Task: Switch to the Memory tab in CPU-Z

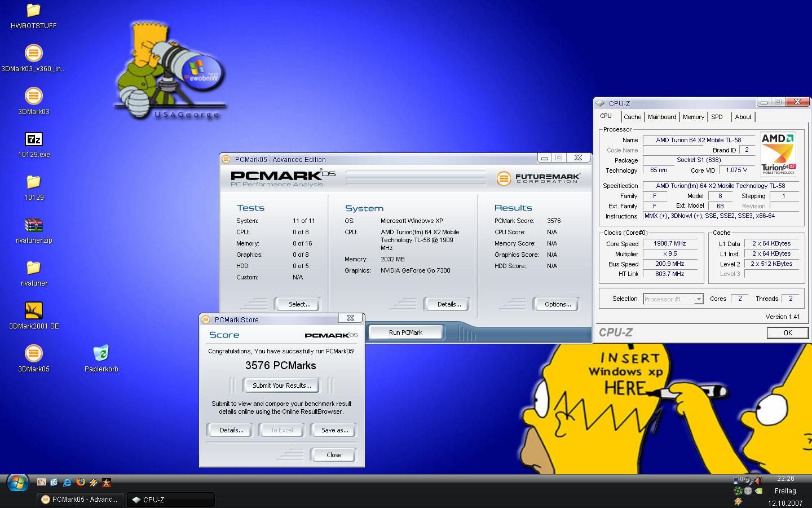Action: click(x=693, y=117)
